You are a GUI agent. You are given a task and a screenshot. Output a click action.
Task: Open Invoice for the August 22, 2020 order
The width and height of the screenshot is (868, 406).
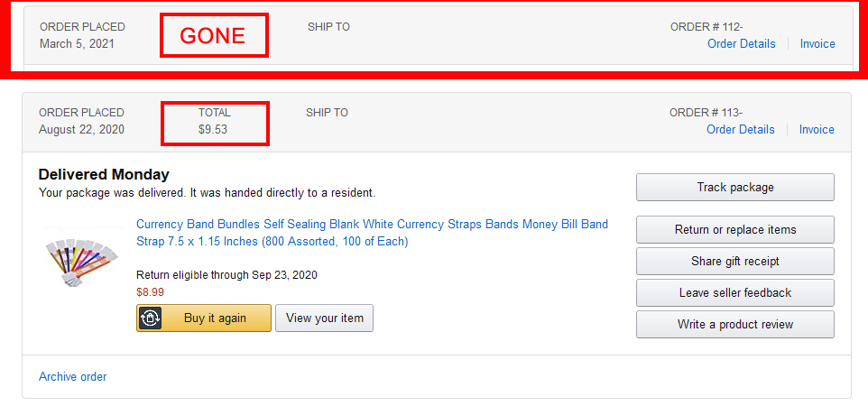817,129
